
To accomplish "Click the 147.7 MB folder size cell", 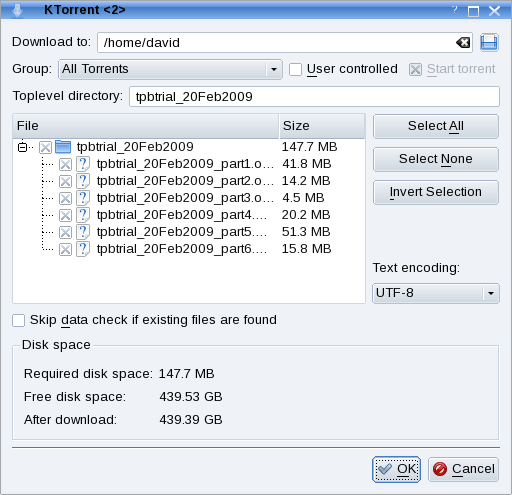I will coord(310,147).
